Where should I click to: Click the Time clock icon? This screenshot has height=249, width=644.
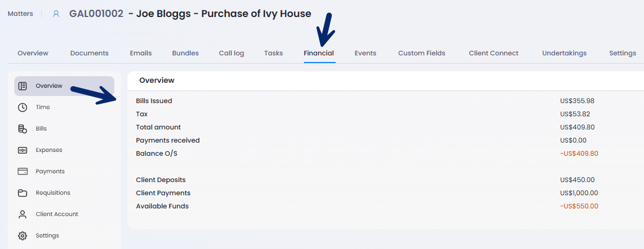tap(23, 107)
